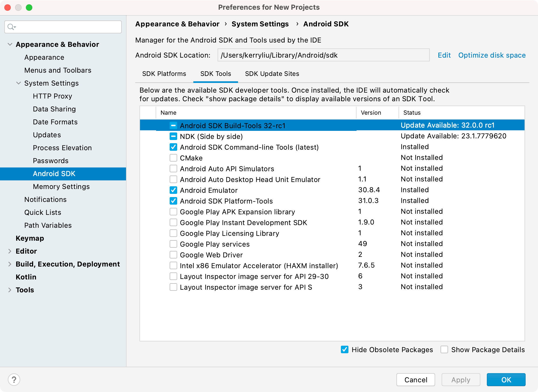Uncheck Android SDK Platform-Tools checkbox
Screen dimensions: 538x392
click(173, 201)
